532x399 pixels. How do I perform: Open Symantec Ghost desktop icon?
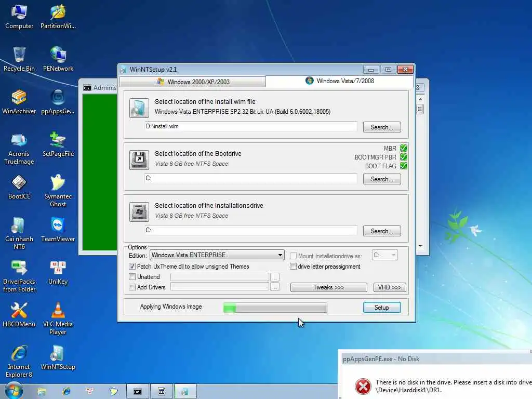click(58, 191)
